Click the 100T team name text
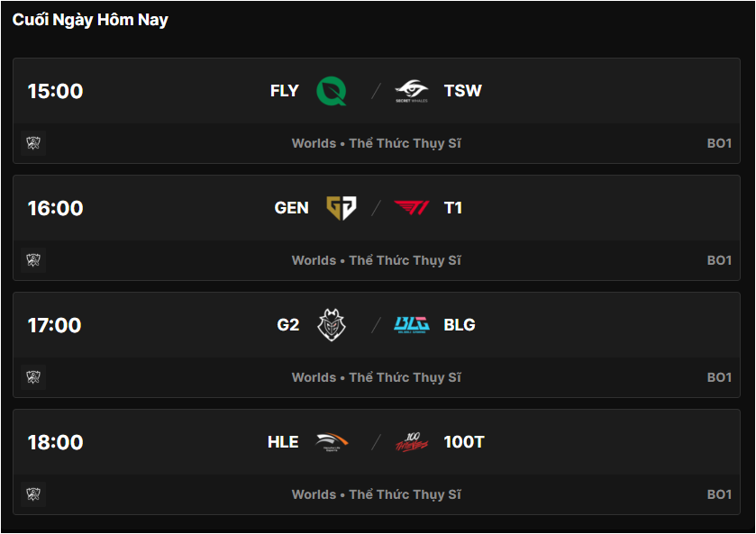 464,442
